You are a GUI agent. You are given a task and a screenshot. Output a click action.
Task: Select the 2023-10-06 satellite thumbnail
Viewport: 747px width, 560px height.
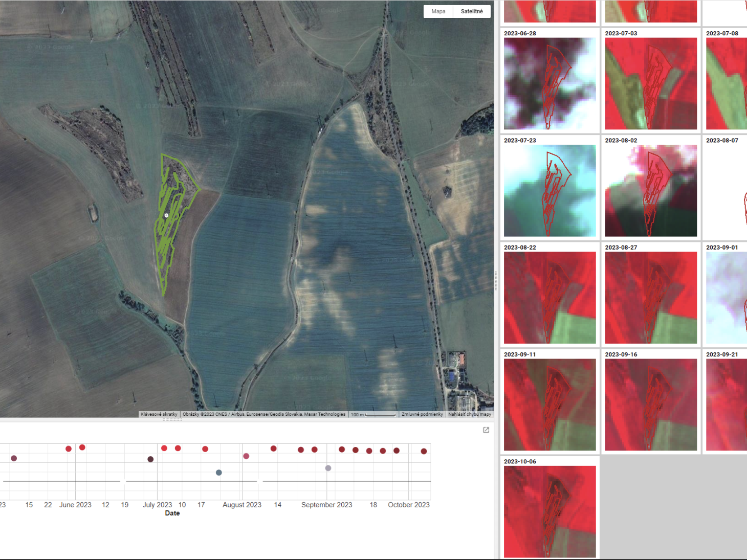[550, 511]
